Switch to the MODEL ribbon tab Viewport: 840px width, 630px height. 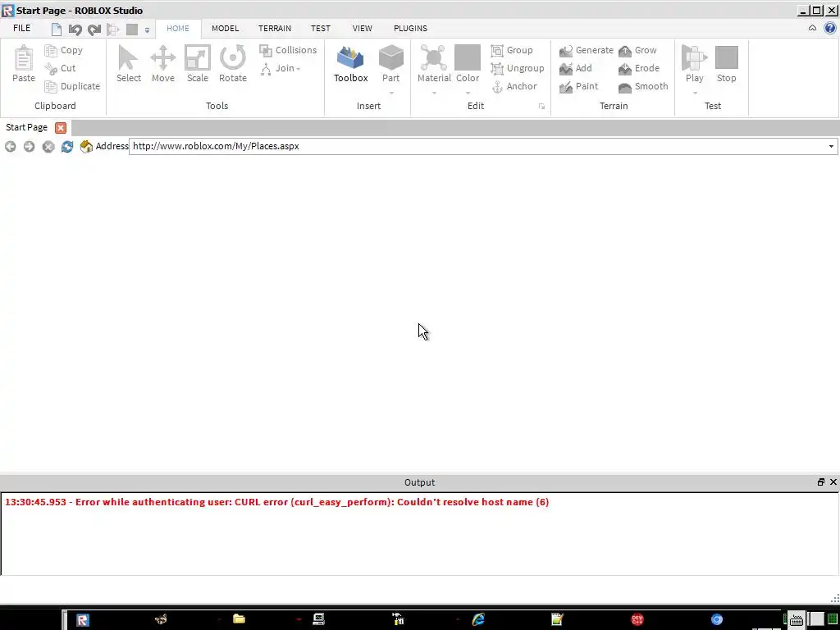click(x=225, y=29)
